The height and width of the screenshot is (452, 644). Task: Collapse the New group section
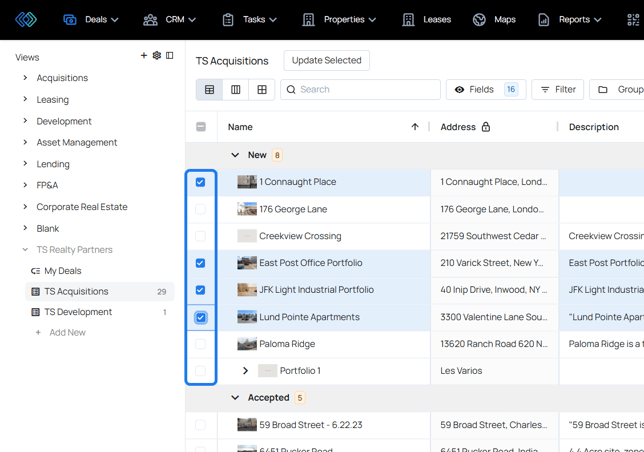(x=235, y=156)
